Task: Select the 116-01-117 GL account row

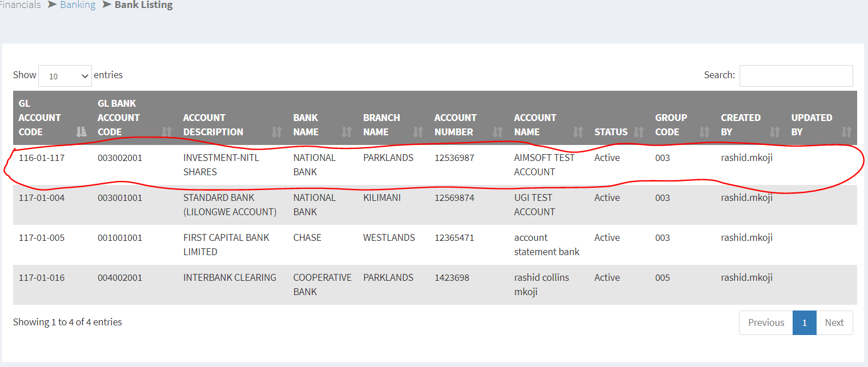Action: tap(42, 158)
